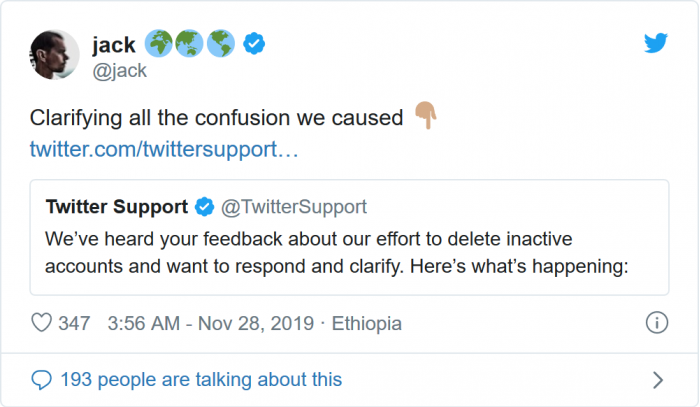Click the first globe emoji beside jack

(159, 44)
